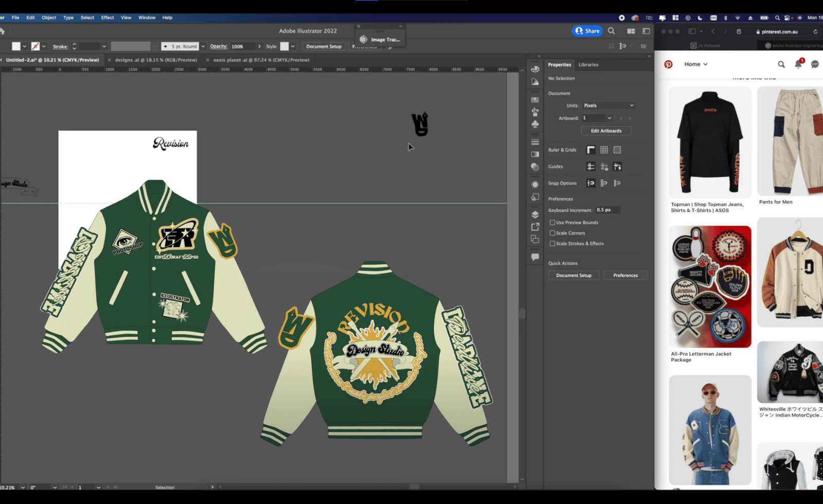The width and height of the screenshot is (823, 504).
Task: Switch to designs .ai document tab
Action: (x=156, y=60)
